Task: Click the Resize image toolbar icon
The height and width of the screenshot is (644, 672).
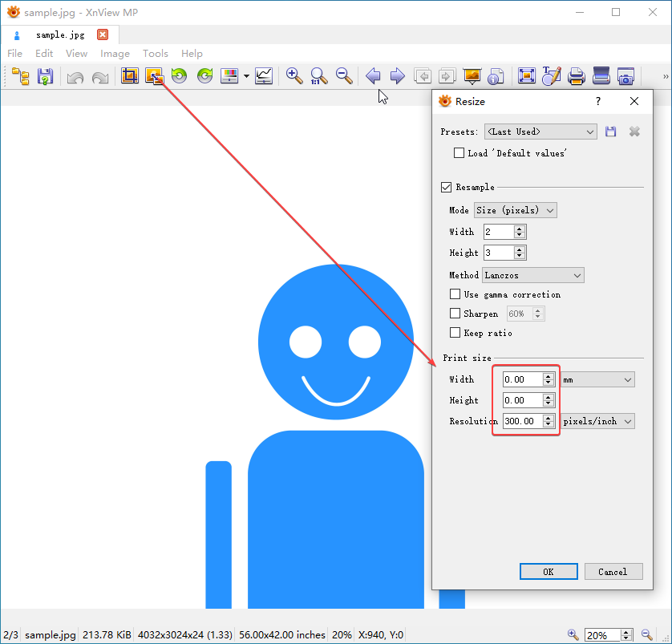Action: [x=154, y=76]
